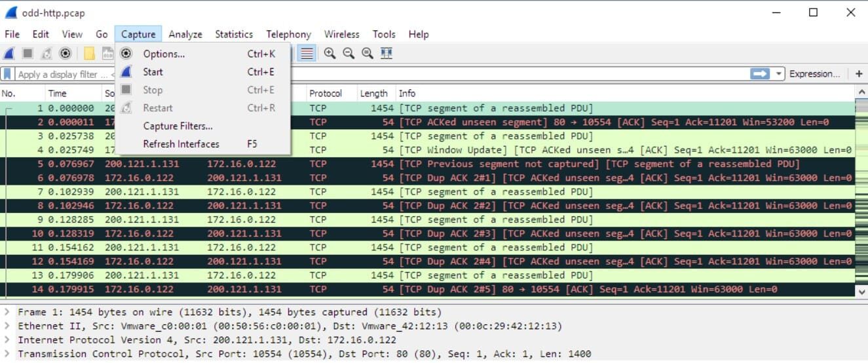This screenshot has width=868, height=363.
Task: Click the display filter bookmark icon
Action: click(x=8, y=74)
